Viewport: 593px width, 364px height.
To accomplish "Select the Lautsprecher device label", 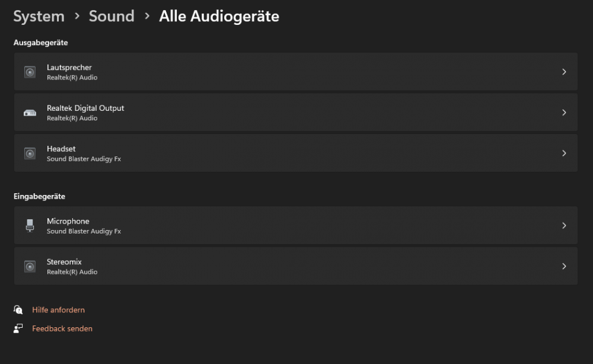I will point(69,68).
